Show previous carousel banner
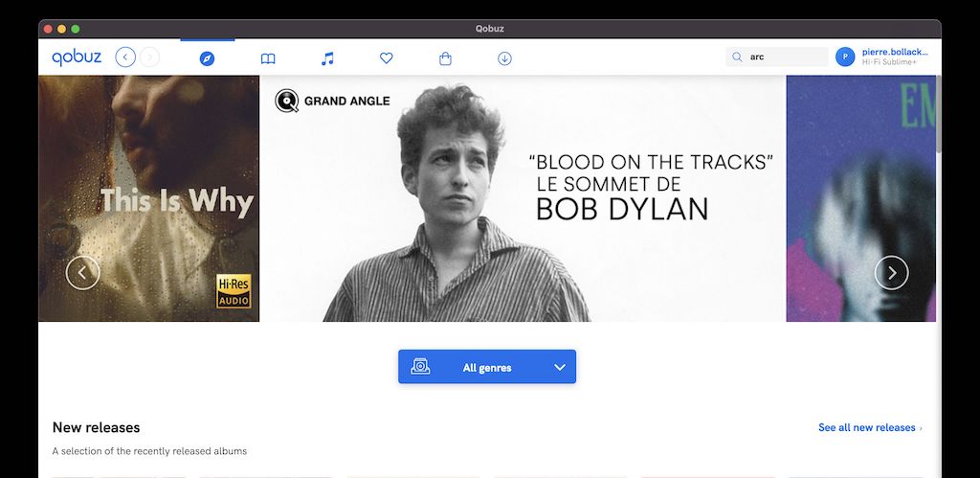 (82, 273)
